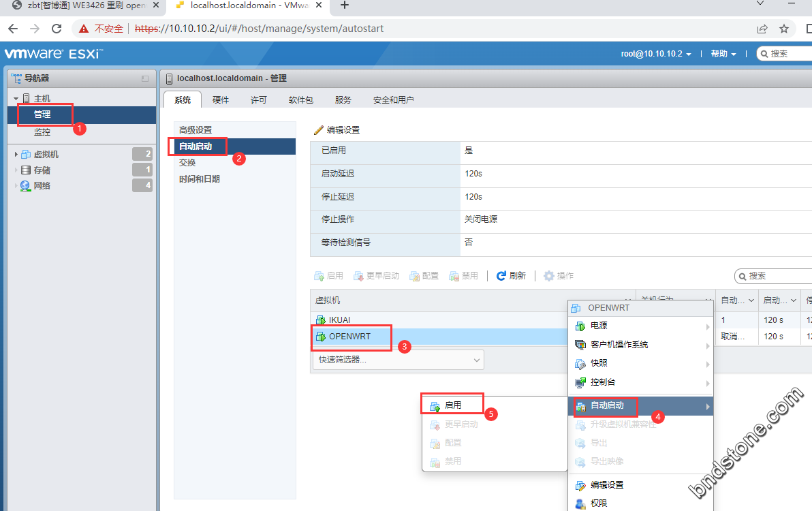
Task: Click the address bar URL
Action: tap(259, 29)
